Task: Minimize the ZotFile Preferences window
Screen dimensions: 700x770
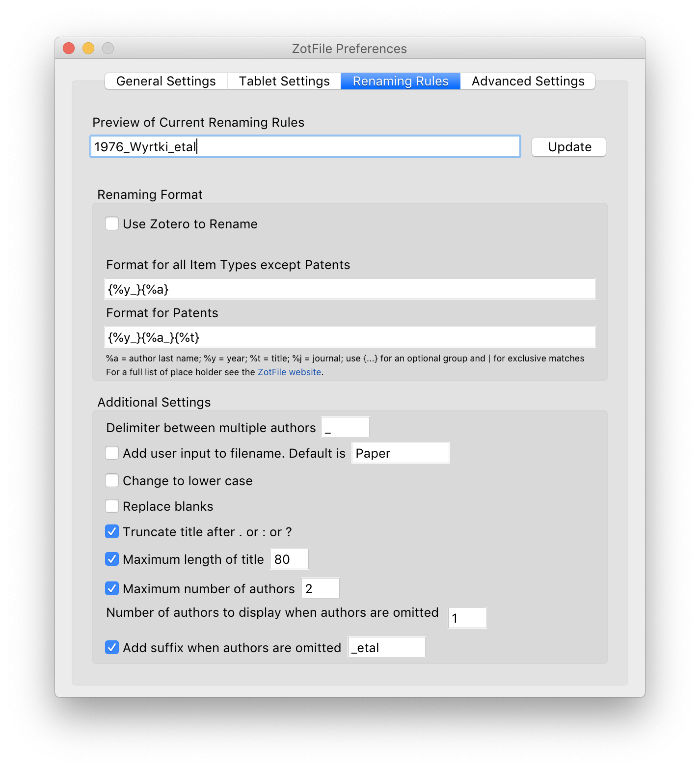Action: point(88,48)
